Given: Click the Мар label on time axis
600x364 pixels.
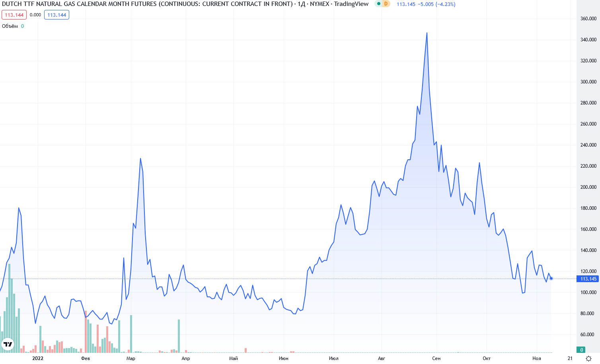Looking at the screenshot, I should coord(131,358).
